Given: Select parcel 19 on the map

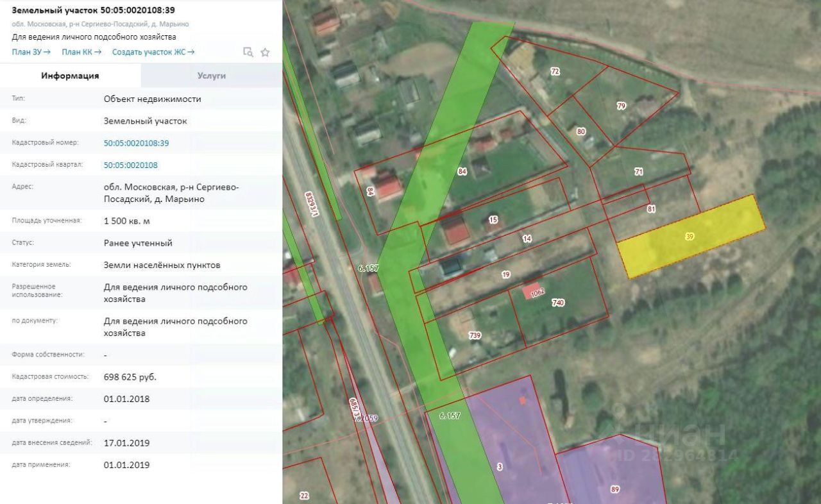Looking at the screenshot, I should click(505, 274).
